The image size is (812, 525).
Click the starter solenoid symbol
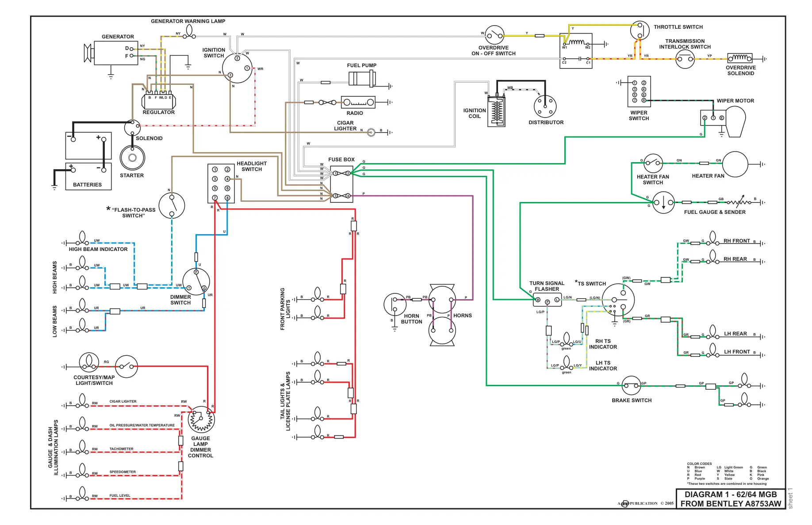[x=132, y=127]
